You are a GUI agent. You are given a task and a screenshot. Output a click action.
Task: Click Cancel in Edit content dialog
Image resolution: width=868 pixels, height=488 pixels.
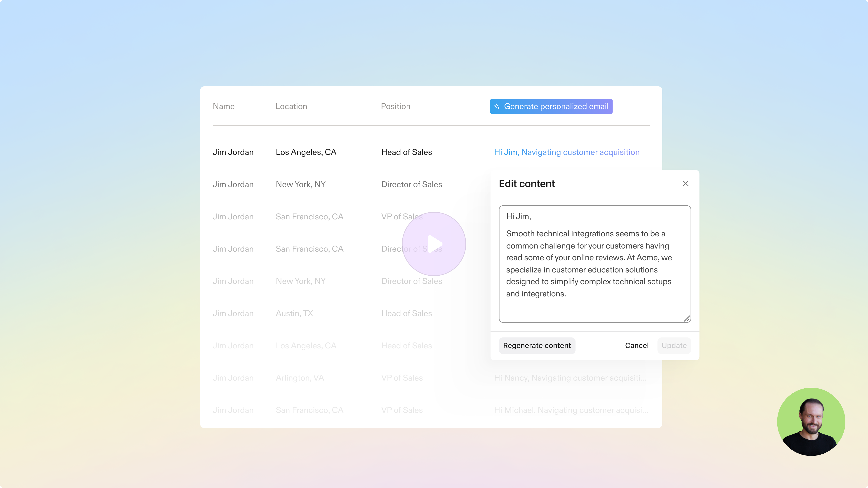(x=637, y=345)
